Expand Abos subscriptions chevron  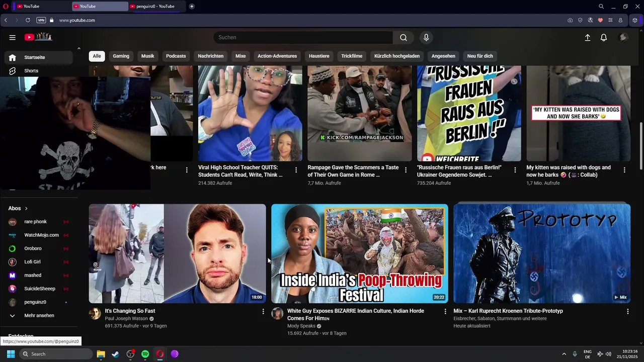[x=26, y=208]
